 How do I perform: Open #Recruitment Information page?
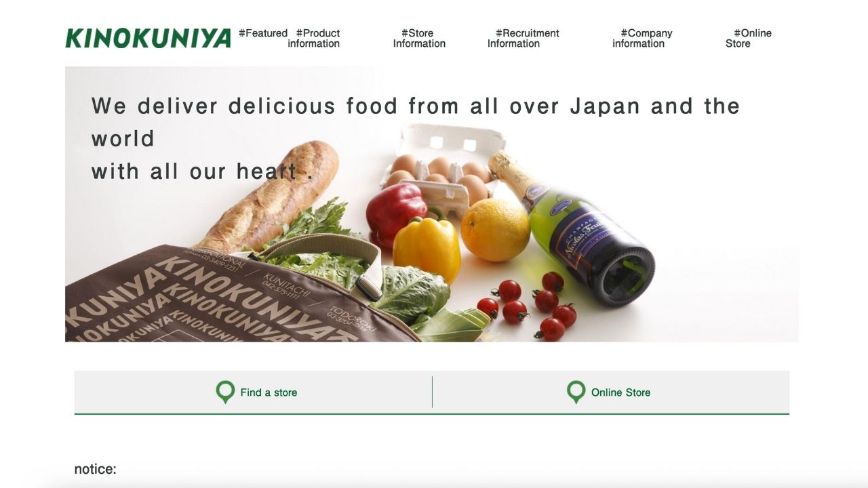(x=523, y=38)
